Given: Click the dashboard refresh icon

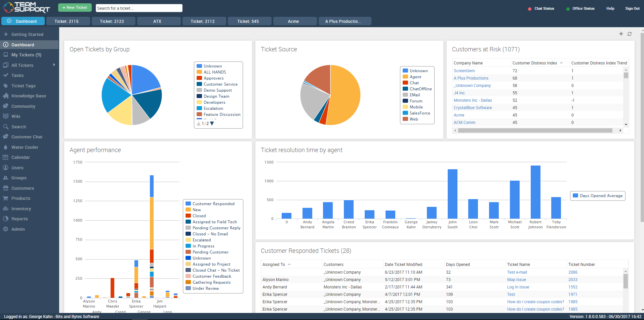Looking at the screenshot, I should click(x=630, y=34).
